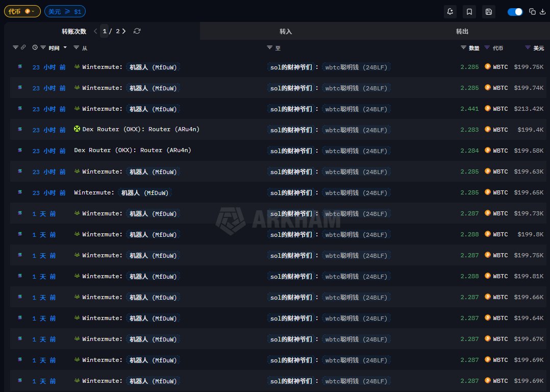Image resolution: width=550 pixels, height=392 pixels.
Task: Open the 代币 dropdown at top left
Action: tap(22, 11)
